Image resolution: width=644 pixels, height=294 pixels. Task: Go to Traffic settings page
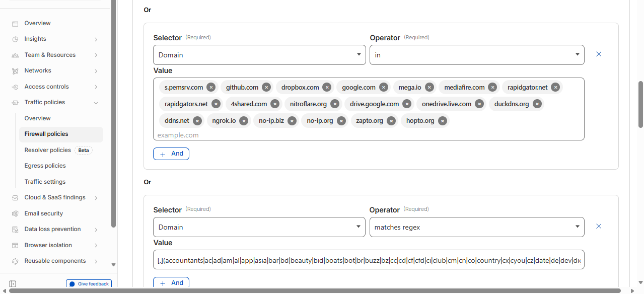[45, 182]
